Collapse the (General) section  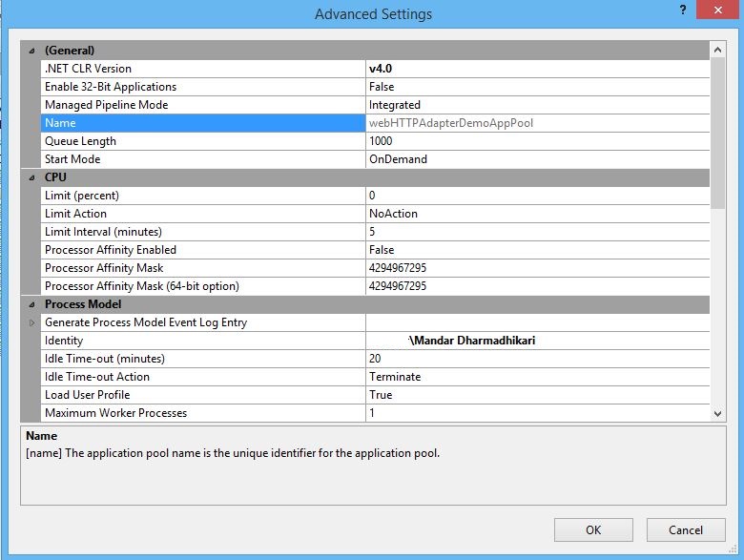coord(31,51)
